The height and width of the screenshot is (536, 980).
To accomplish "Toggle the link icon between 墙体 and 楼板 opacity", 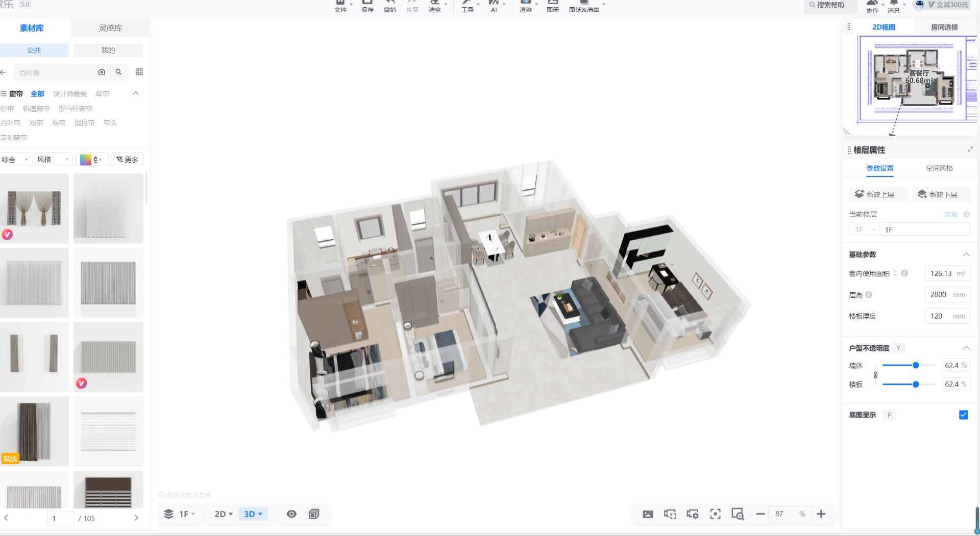I will (875, 375).
